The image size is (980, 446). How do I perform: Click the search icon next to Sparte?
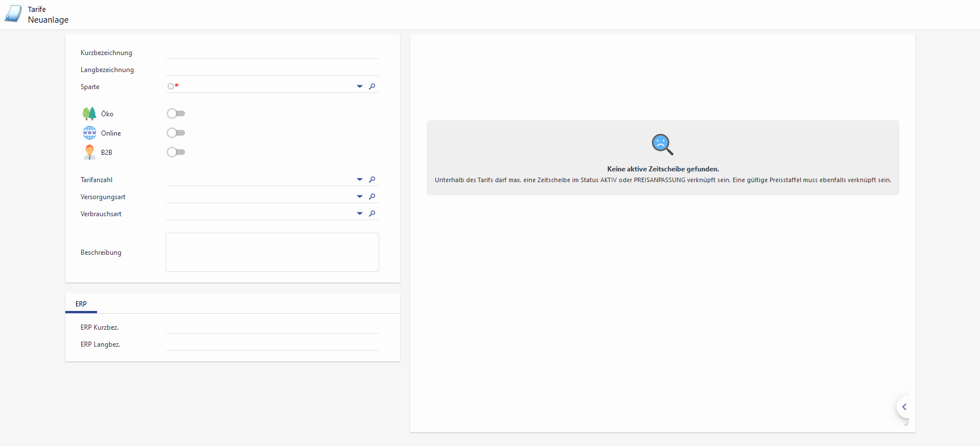click(x=372, y=87)
